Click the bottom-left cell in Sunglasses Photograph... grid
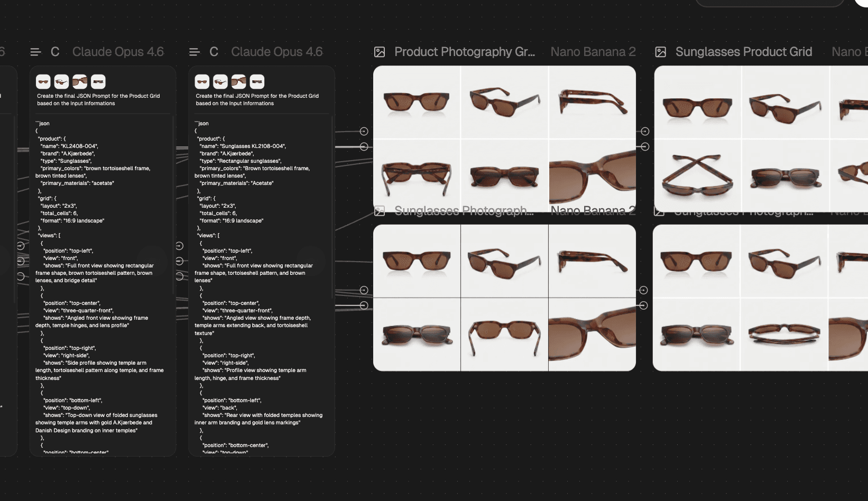 (x=417, y=335)
